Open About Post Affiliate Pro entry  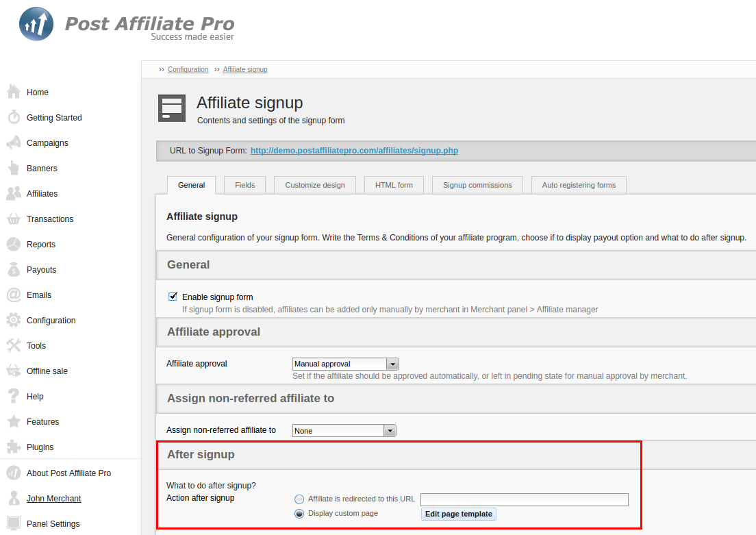point(68,473)
